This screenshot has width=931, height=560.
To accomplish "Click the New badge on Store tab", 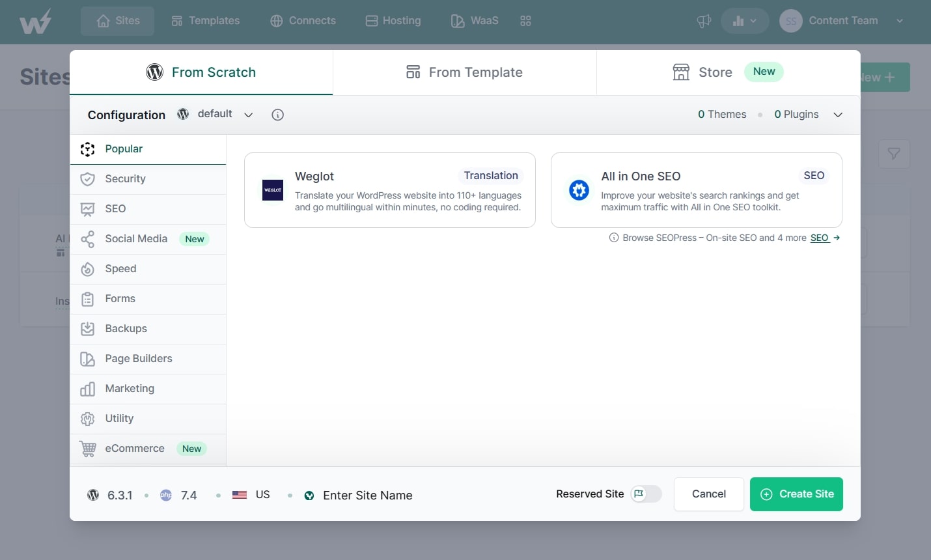I will pos(764,72).
